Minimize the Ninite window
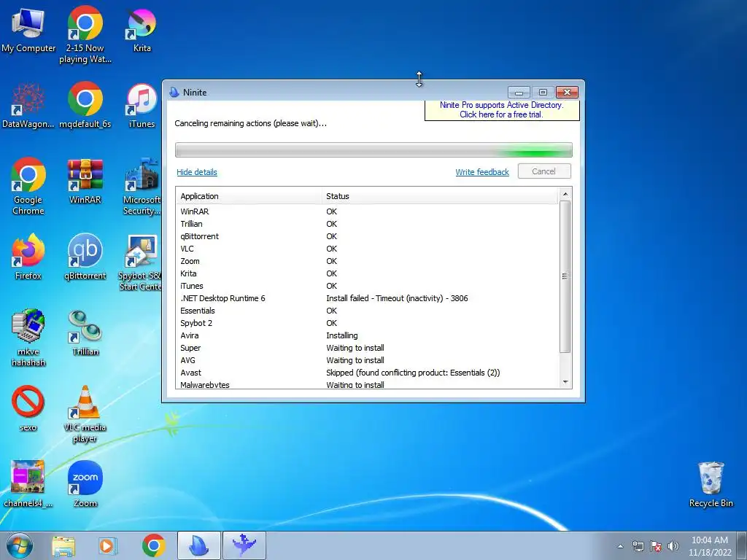 coord(519,92)
